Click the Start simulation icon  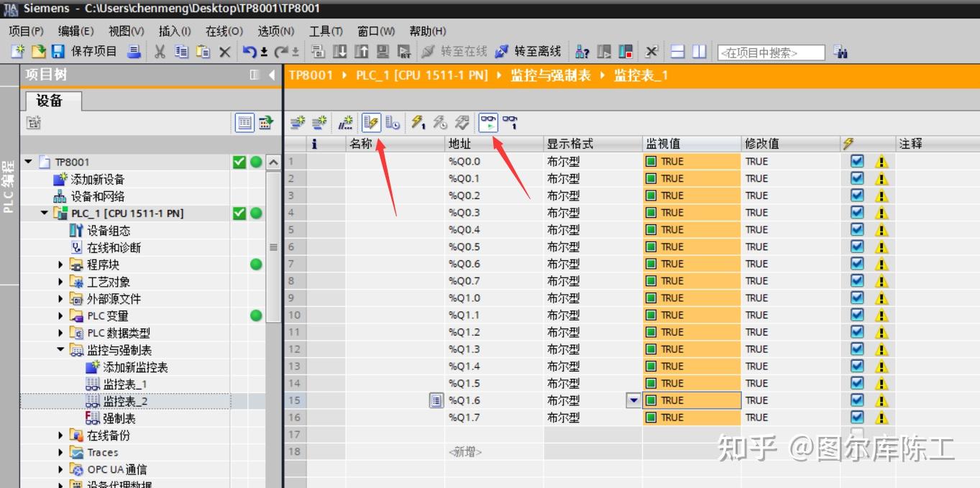[383, 52]
